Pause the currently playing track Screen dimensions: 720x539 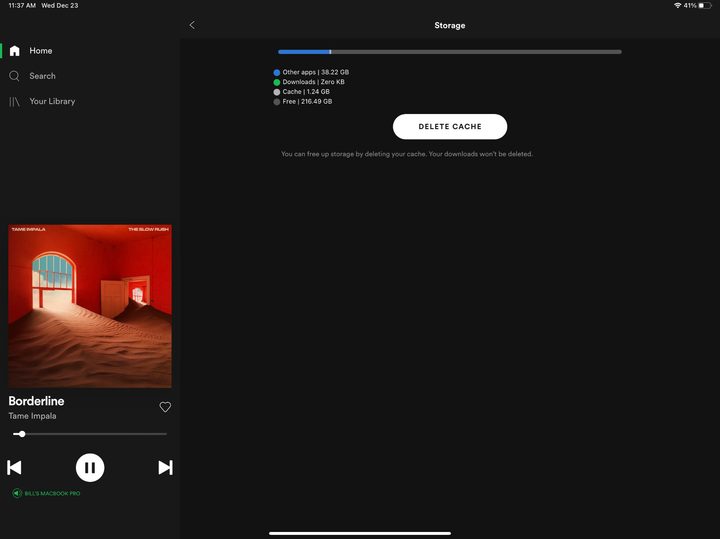[x=90, y=468]
